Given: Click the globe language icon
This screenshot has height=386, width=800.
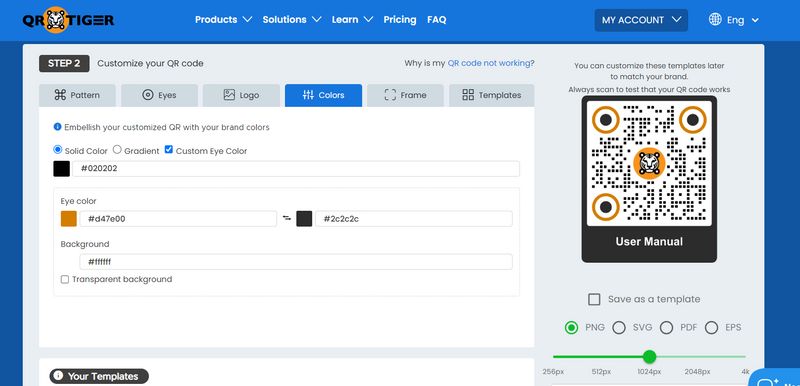Looking at the screenshot, I should tap(715, 19).
